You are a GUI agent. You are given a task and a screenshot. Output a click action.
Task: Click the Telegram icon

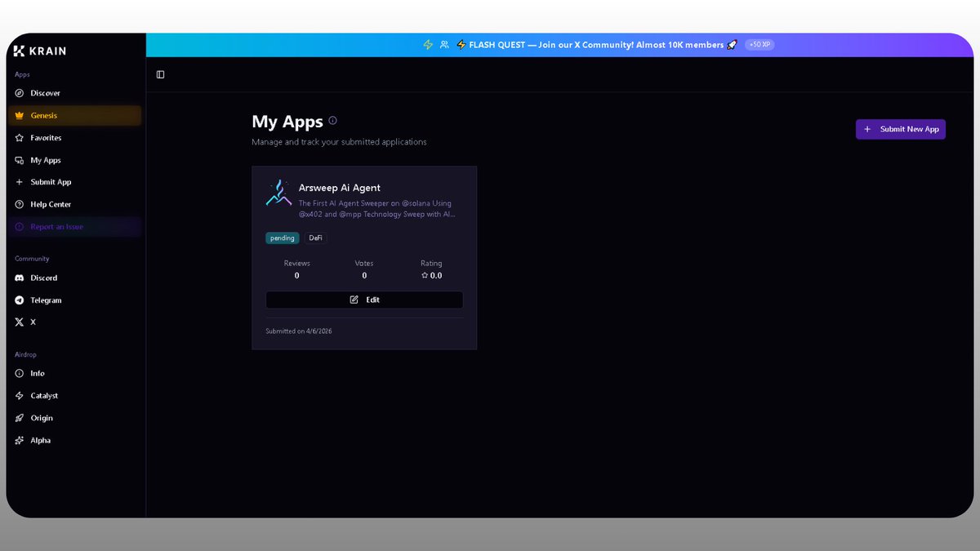point(20,300)
